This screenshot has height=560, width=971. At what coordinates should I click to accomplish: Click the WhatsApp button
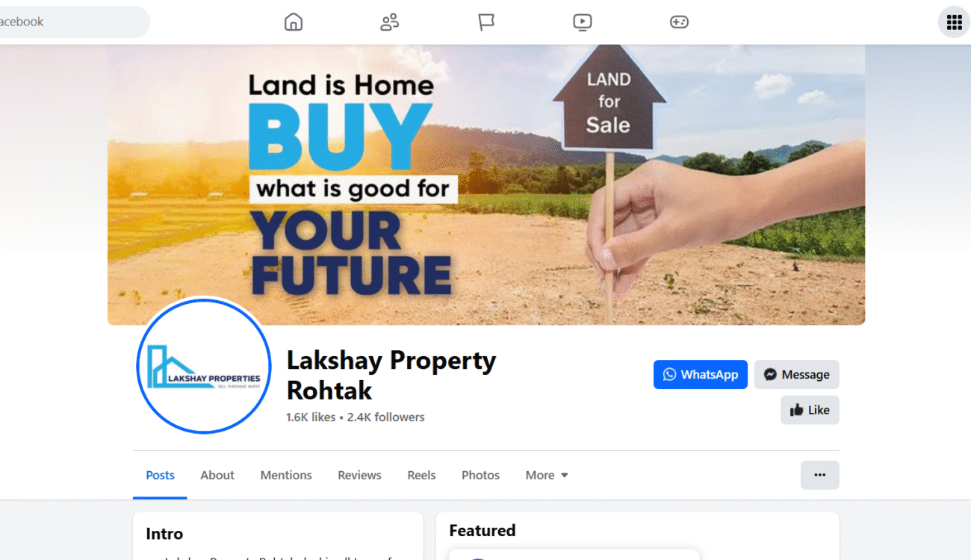click(701, 375)
